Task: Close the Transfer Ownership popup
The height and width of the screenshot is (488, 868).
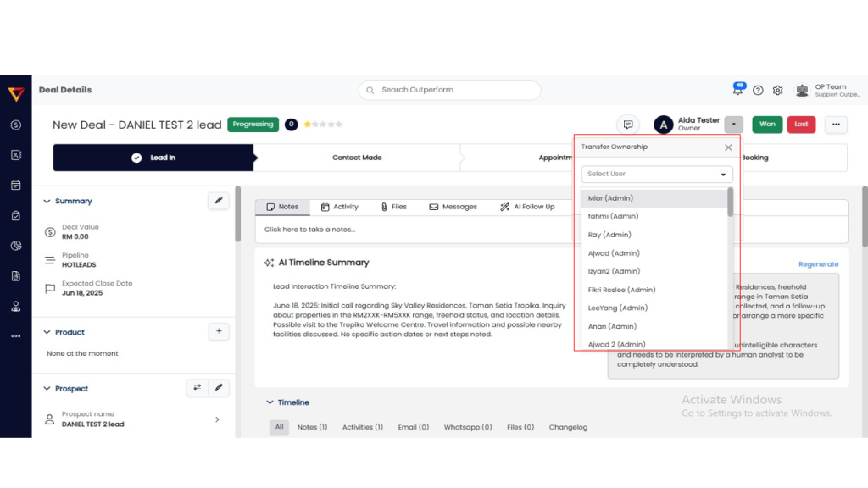Action: coord(728,147)
